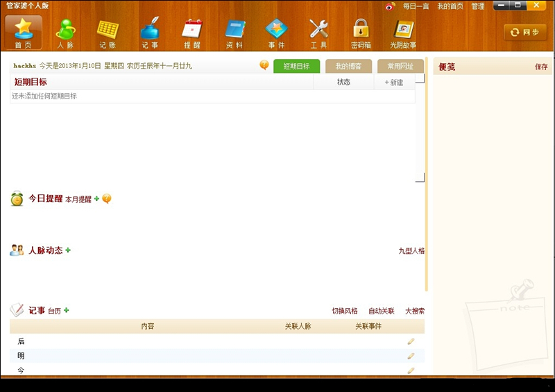This screenshot has height=392, width=555.
Task: Select the 短期目标 green tab
Action: click(x=297, y=66)
